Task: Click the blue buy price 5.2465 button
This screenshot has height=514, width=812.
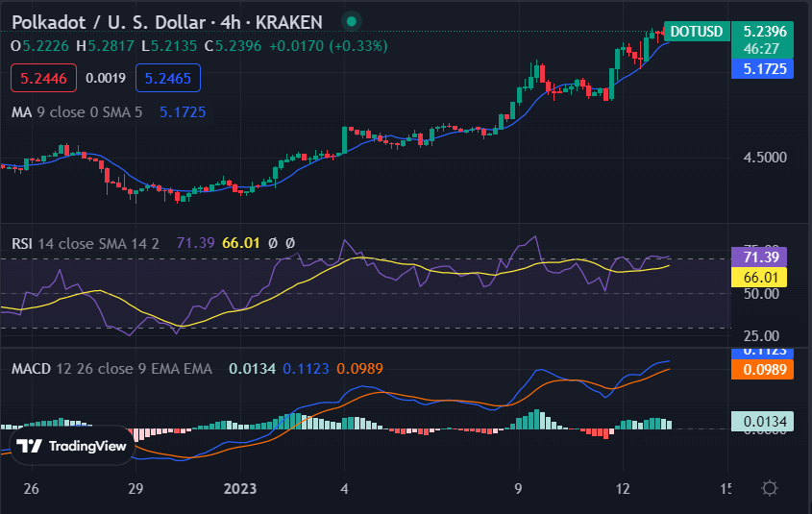Action: coord(168,78)
